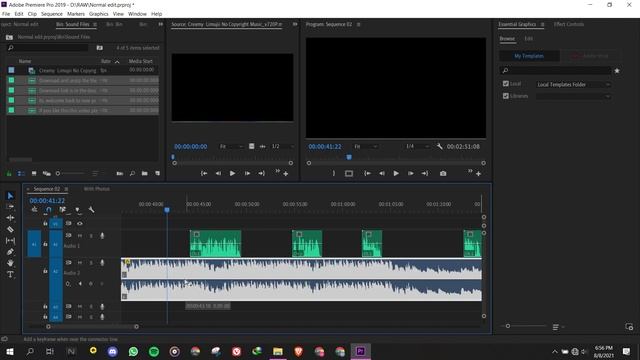
Task: Expand Source panel tabs overflow arrows
Action: pyautogui.click(x=295, y=24)
